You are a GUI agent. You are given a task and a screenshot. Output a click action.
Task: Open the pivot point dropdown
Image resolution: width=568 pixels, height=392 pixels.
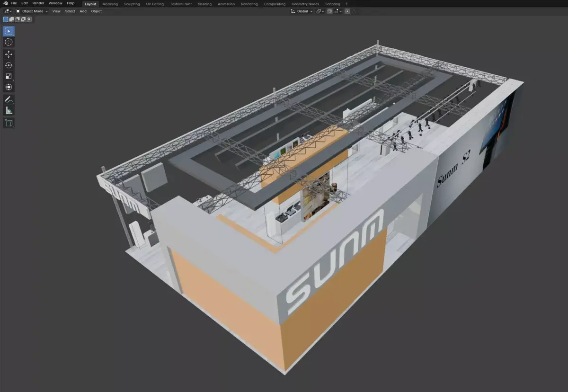tap(320, 11)
